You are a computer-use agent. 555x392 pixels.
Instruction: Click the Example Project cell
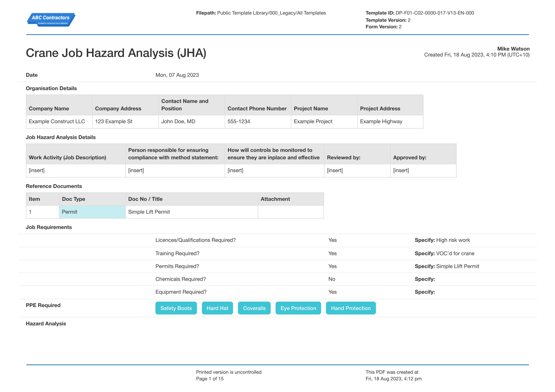[324, 121]
